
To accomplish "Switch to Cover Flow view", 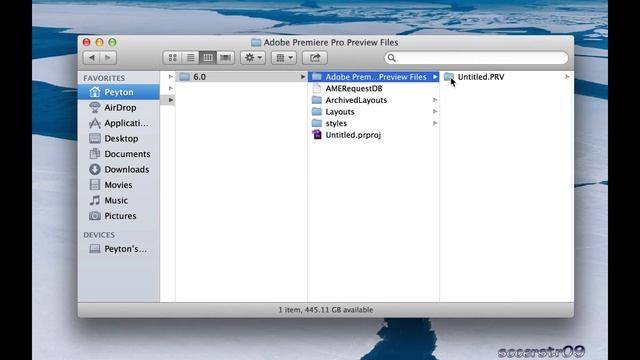I will tap(225, 58).
